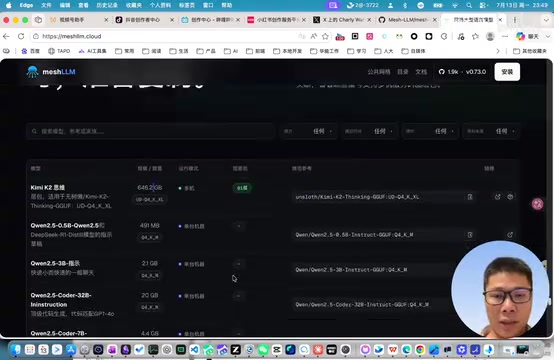The height and width of the screenshot is (360, 554).
Task: Open WeChat from the Dock
Action: (x=263, y=350)
